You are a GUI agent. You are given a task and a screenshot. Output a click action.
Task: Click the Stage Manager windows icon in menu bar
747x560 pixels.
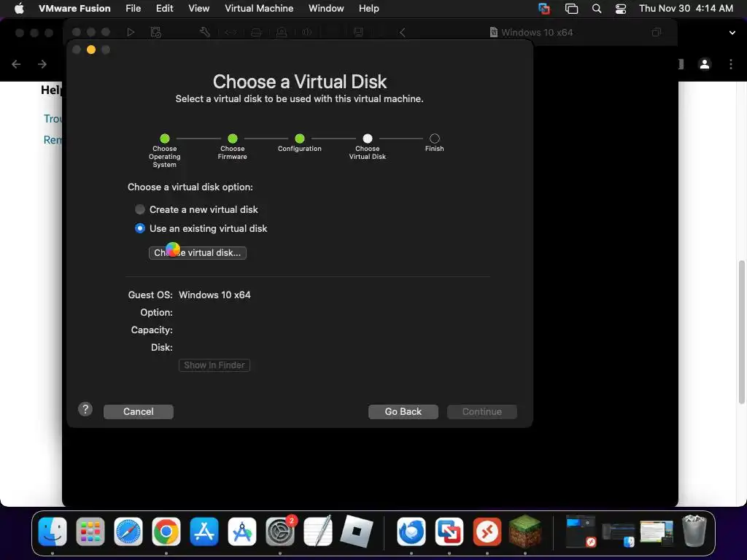point(571,9)
